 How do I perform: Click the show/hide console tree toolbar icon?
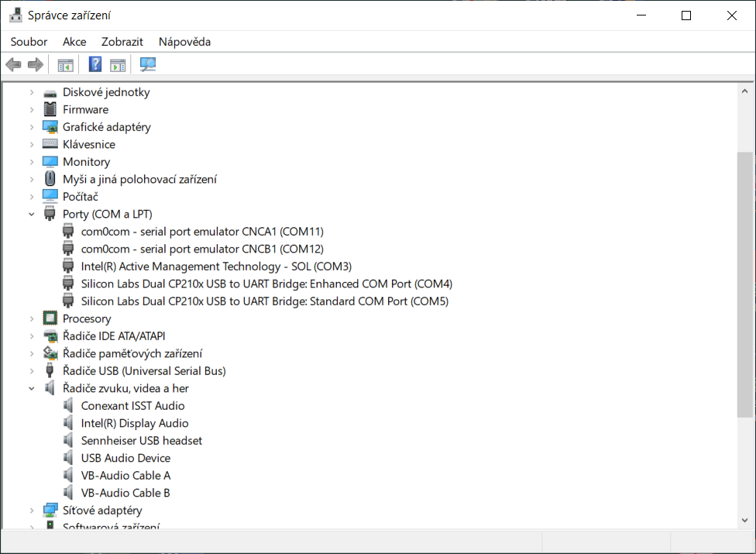pyautogui.click(x=65, y=64)
